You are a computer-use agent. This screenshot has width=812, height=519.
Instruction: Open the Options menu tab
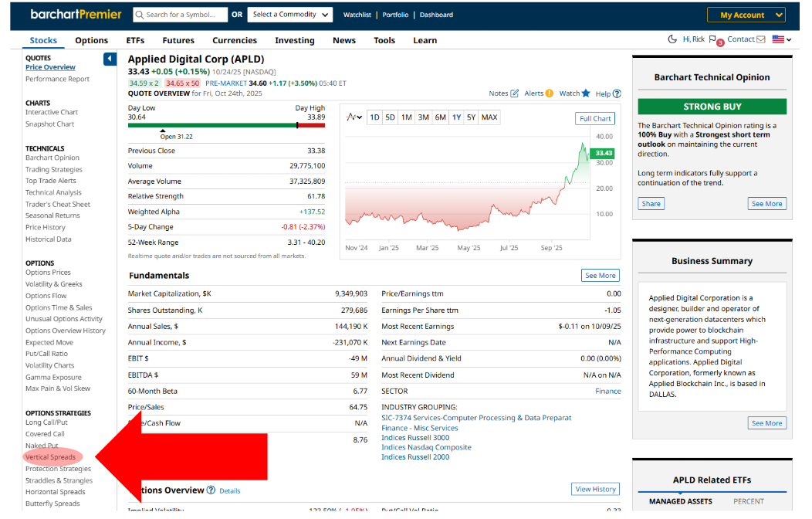coord(91,40)
